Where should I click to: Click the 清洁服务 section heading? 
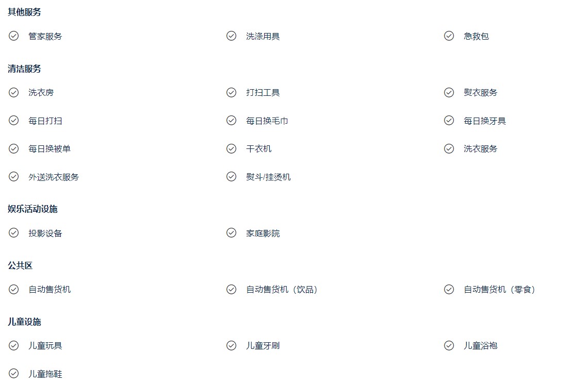pos(24,69)
